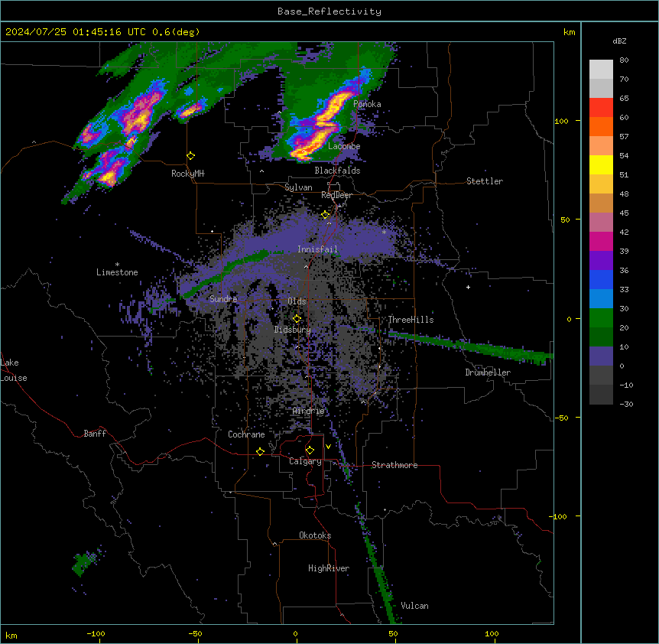Image resolution: width=659 pixels, height=644 pixels.
Task: Click the 80 value on the dBZ legend
Action: click(624, 60)
